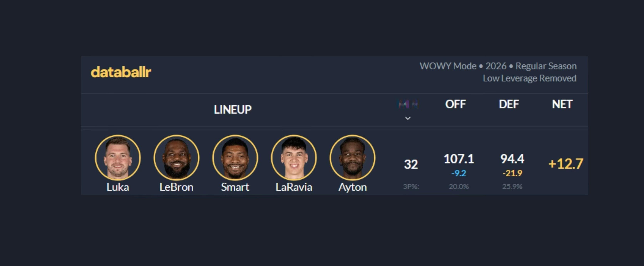Click Ayton's player photo

tap(353, 158)
